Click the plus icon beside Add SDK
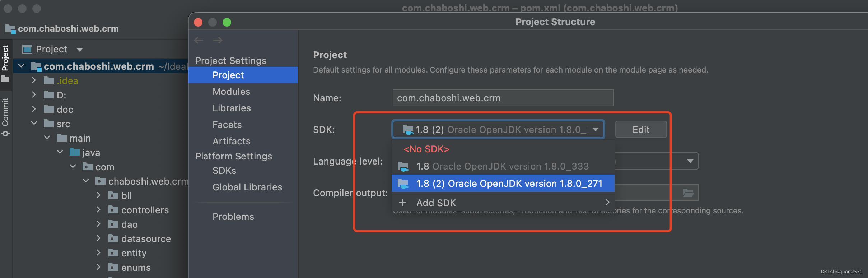 [403, 203]
